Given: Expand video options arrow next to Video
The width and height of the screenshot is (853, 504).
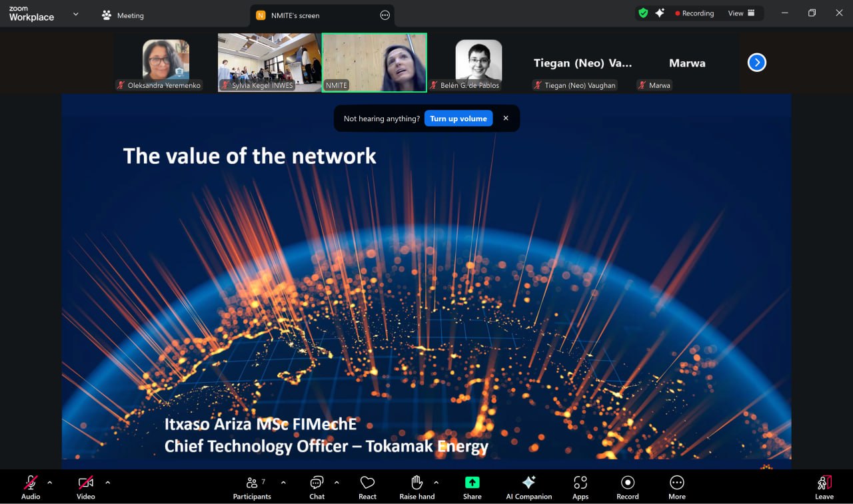Looking at the screenshot, I should 108,483.
